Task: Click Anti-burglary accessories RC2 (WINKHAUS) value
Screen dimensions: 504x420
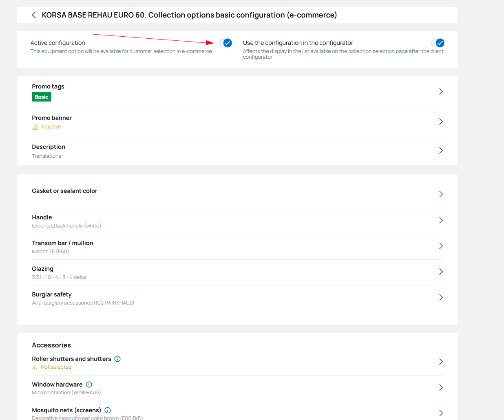Action: point(83,303)
